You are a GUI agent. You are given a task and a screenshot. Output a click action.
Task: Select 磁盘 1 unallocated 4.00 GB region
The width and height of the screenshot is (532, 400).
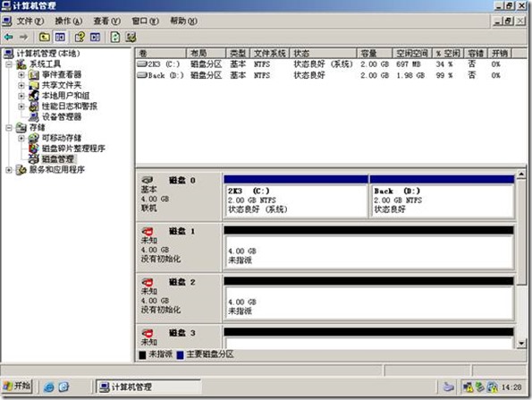(368, 252)
